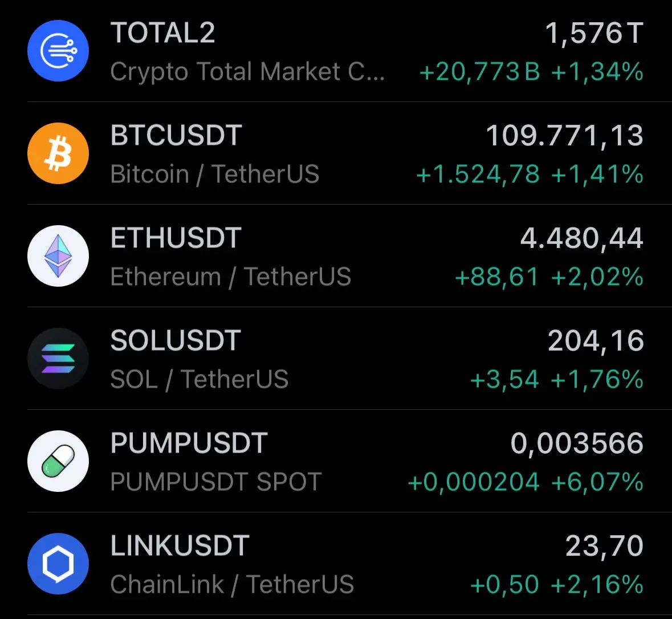Select the SOLUSDT ticker title
The image size is (672, 619).
176,341
